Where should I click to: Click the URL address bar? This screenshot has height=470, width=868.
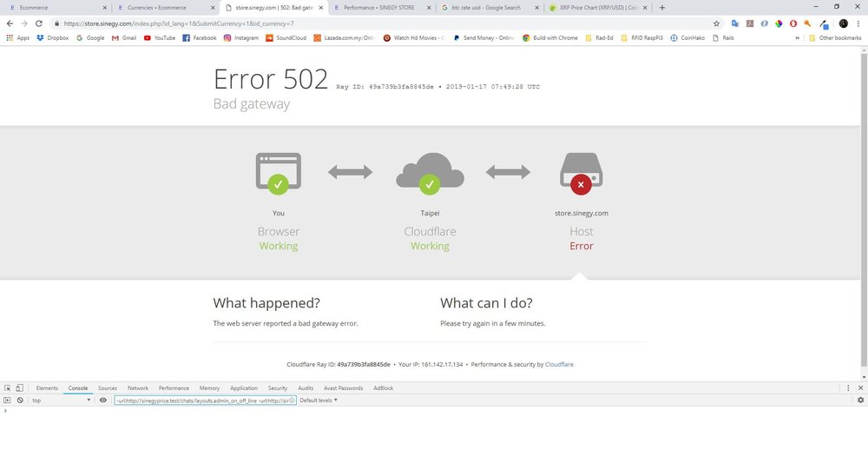pyautogui.click(x=382, y=23)
